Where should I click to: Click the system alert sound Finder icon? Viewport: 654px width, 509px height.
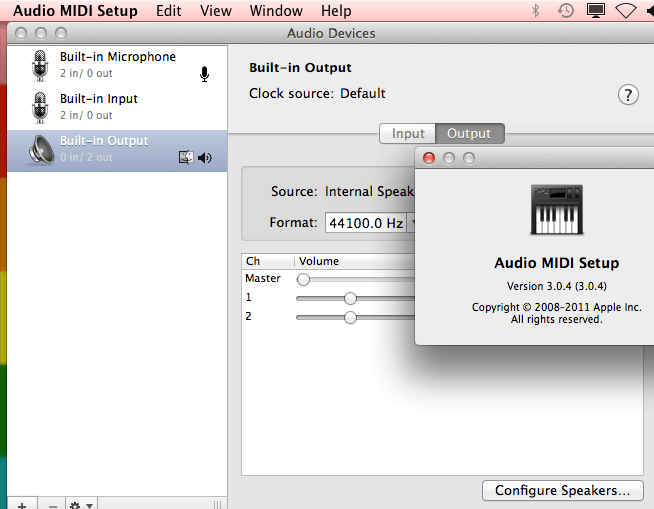click(x=186, y=157)
